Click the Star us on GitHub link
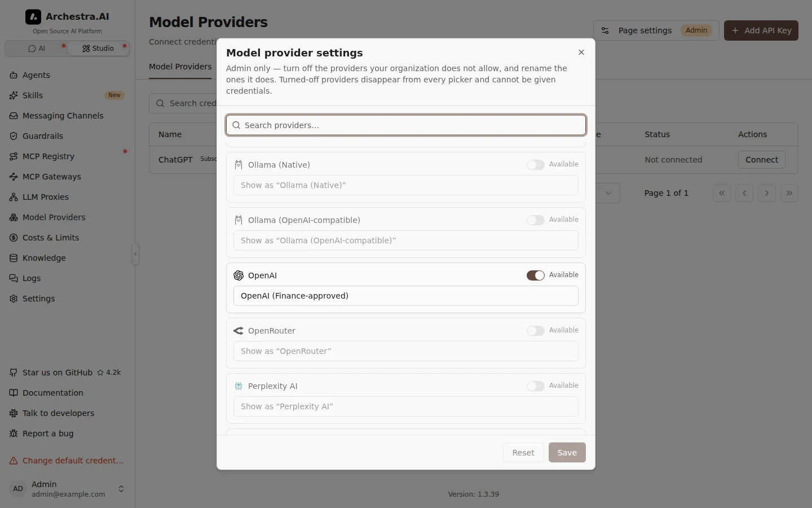812x508 pixels. (x=65, y=373)
